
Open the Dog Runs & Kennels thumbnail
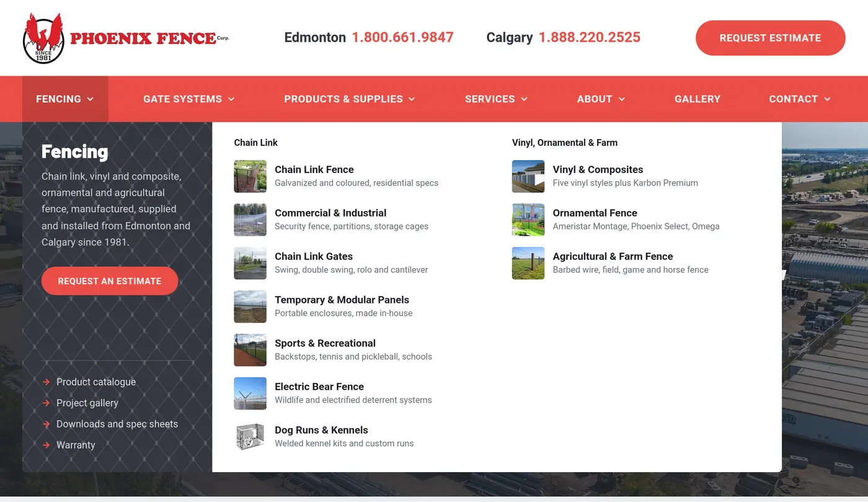pyautogui.click(x=250, y=437)
